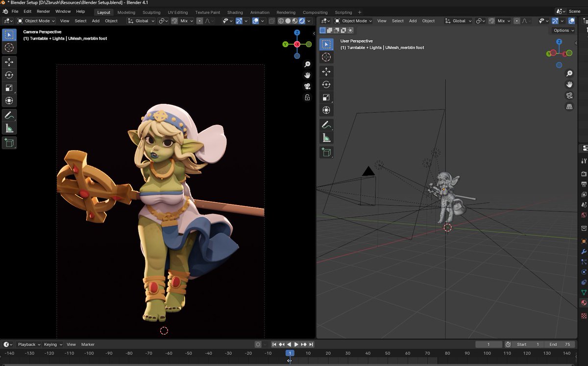Select the Add Cube tool in left viewport
This screenshot has height=366, width=588.
pyautogui.click(x=9, y=143)
